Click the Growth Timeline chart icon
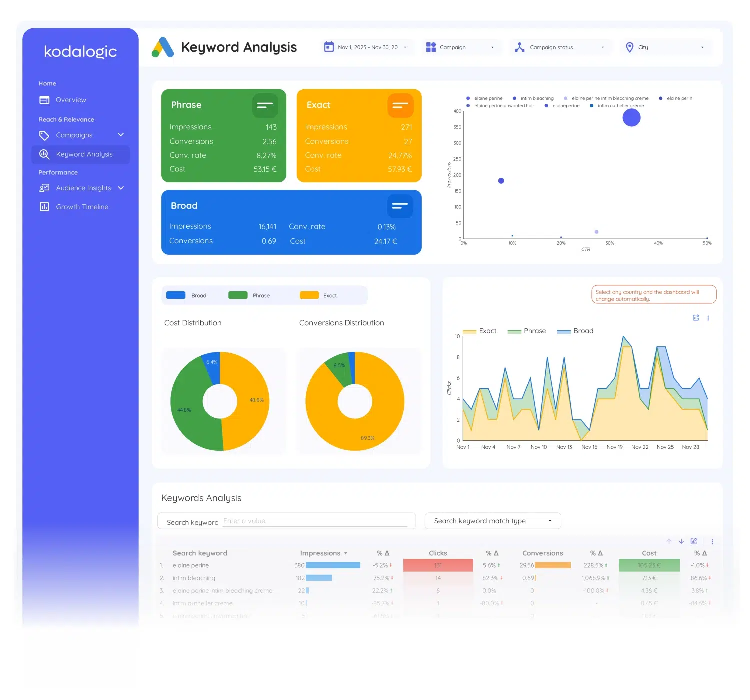This screenshot has width=750, height=700. pyautogui.click(x=44, y=207)
